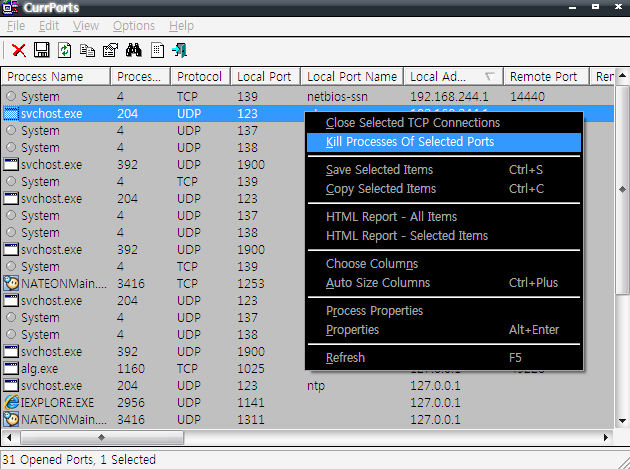Open the View menu
This screenshot has height=469, width=630.
(x=86, y=26)
